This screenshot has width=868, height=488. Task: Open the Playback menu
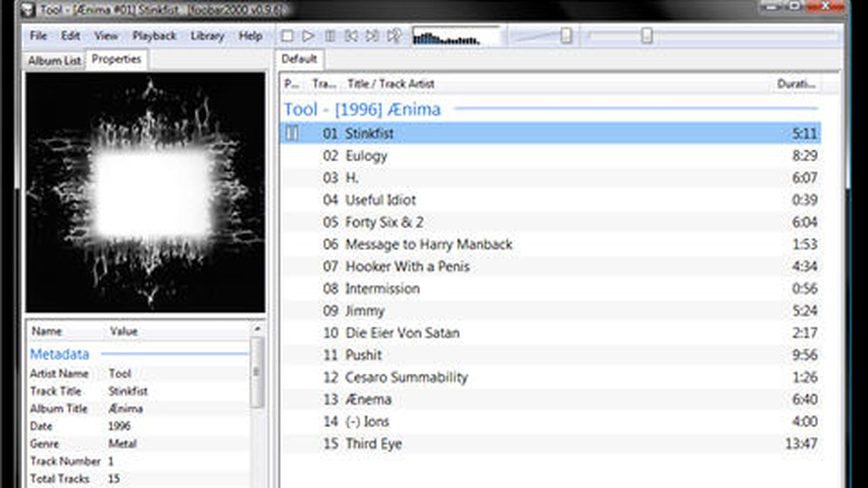point(154,36)
